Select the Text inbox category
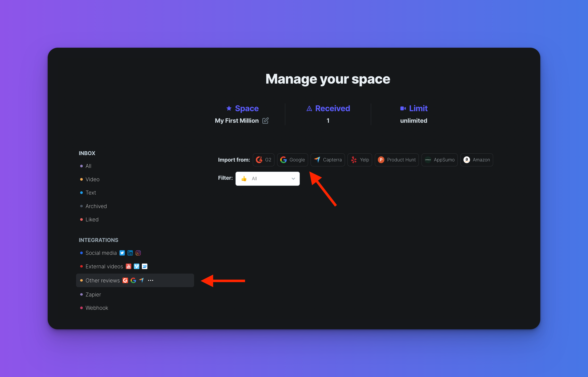 (91, 193)
